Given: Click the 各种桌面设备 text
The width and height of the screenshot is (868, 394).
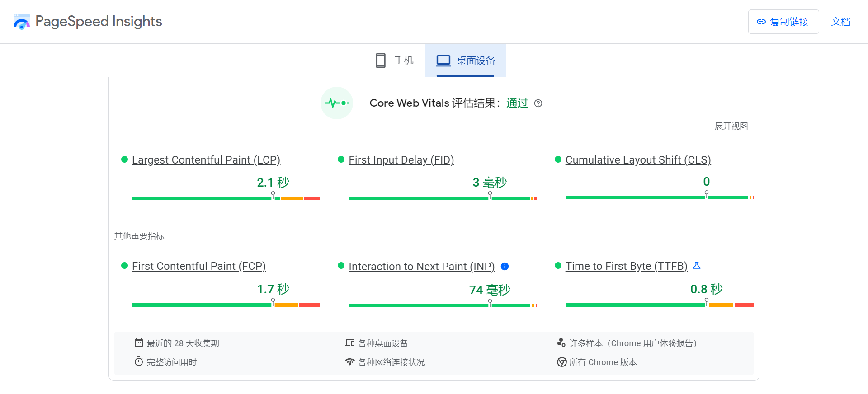Looking at the screenshot, I should click(x=383, y=343).
